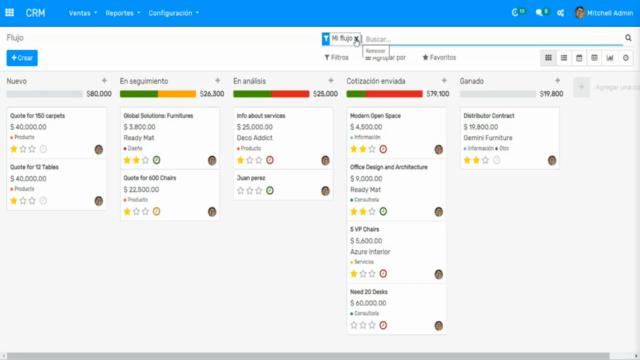The width and height of the screenshot is (640, 360).
Task: Switch to Kanban view
Action: [x=548, y=58]
